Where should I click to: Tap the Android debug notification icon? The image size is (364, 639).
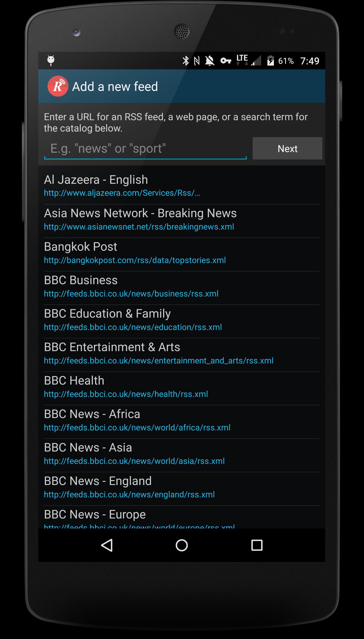coord(51,60)
